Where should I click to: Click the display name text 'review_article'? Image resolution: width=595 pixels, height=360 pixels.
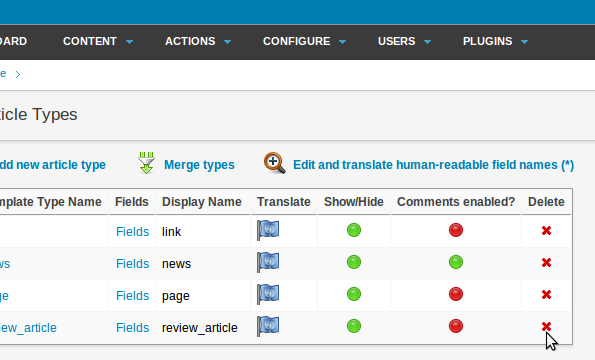[200, 327]
